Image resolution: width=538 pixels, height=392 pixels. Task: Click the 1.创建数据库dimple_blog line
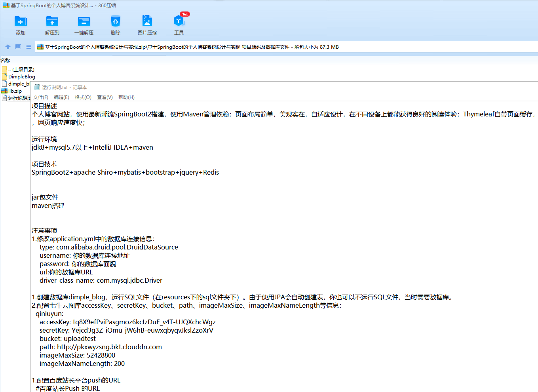click(243, 297)
